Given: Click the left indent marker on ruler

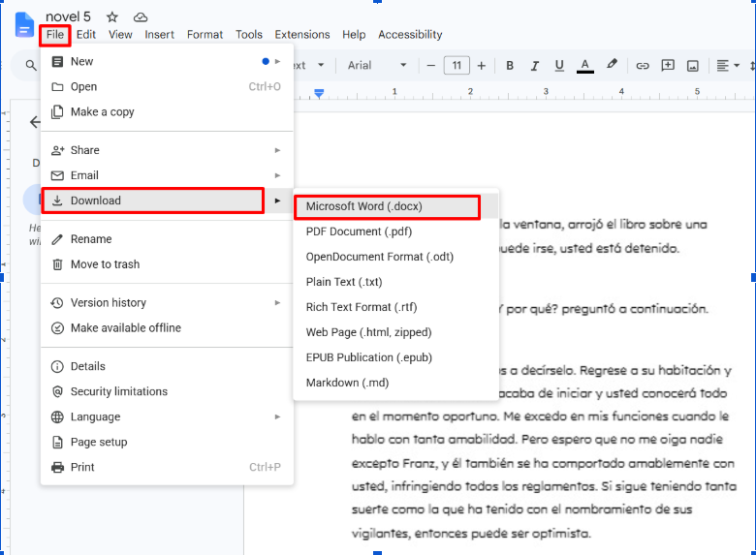Looking at the screenshot, I should 319,93.
